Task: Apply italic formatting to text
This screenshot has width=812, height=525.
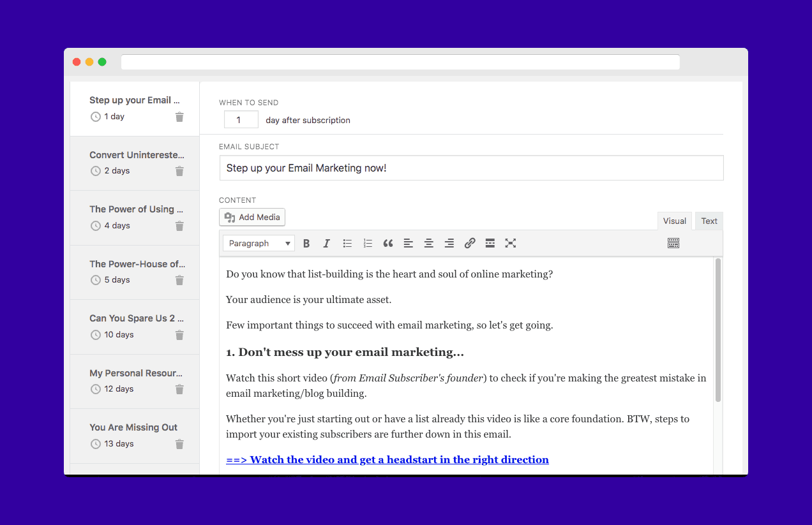Action: click(x=327, y=243)
